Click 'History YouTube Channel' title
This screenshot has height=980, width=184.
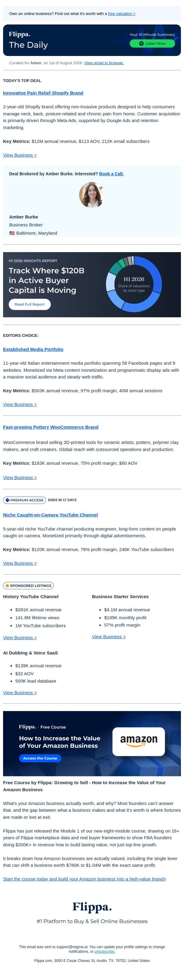point(31,597)
